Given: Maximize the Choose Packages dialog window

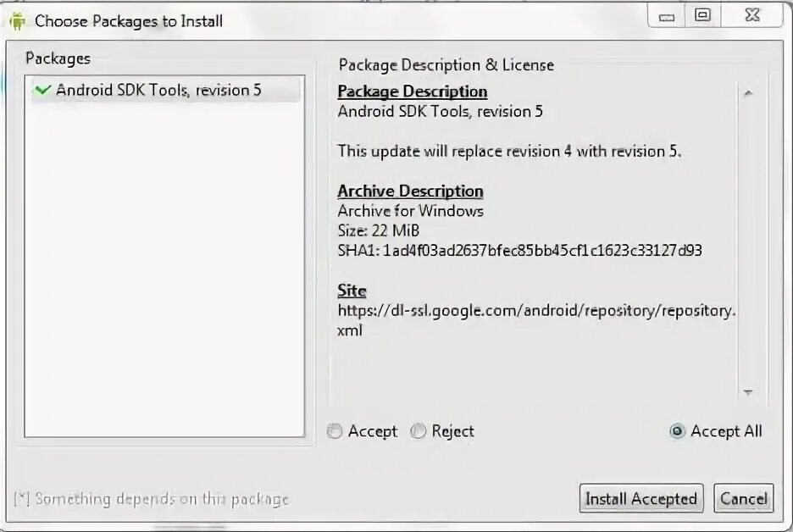Looking at the screenshot, I should pos(702,15).
